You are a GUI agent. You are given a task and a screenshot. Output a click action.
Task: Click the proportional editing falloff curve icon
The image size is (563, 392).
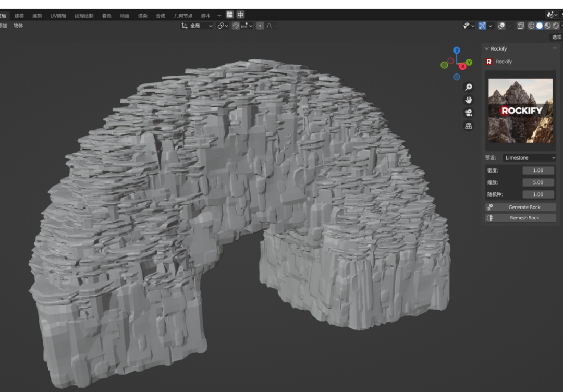point(269,26)
